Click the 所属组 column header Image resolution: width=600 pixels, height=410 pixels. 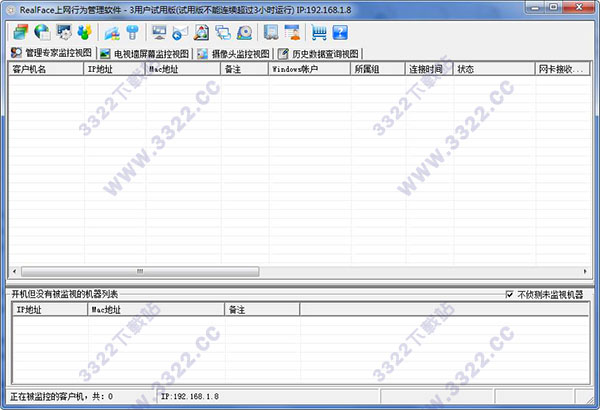click(x=378, y=69)
